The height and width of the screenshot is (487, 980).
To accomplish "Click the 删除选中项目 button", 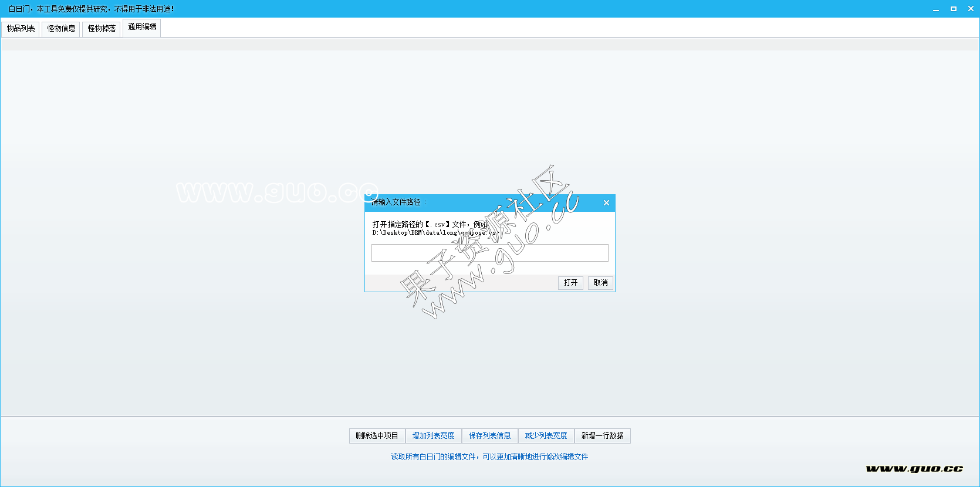I will coord(377,436).
